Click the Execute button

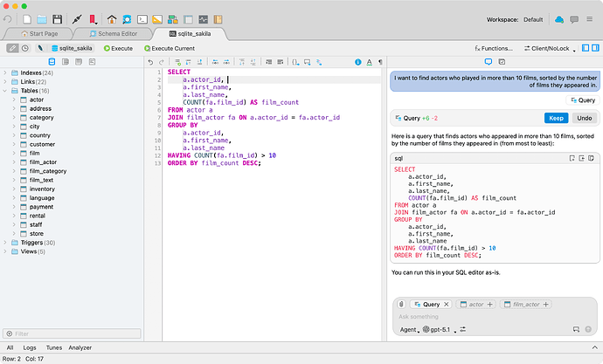click(119, 48)
